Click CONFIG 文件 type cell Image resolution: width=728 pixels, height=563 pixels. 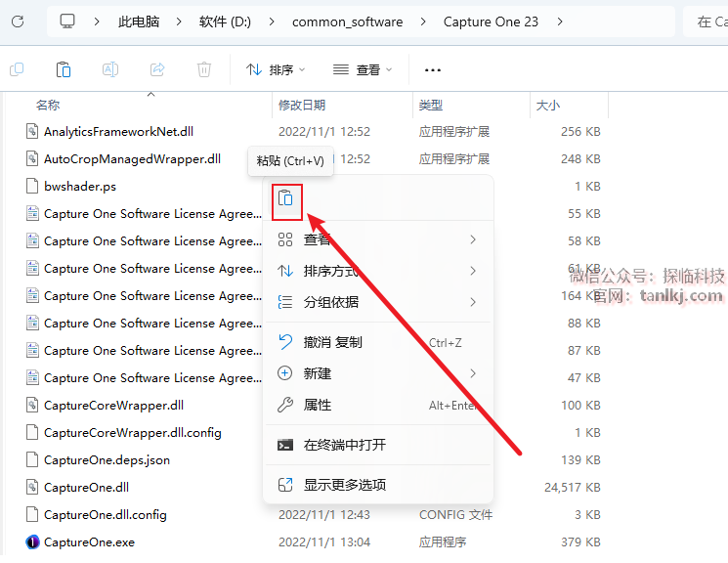click(x=455, y=515)
